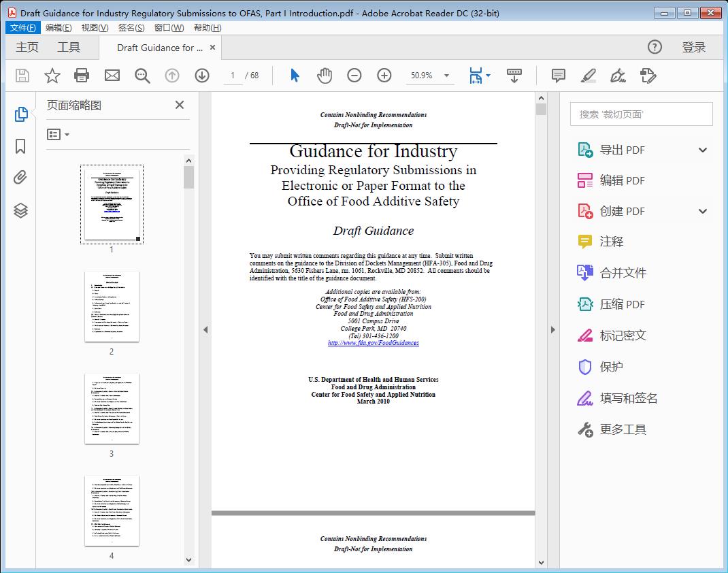Print the document using the printer icon
Screen dimensions: 728x573
pos(82,76)
